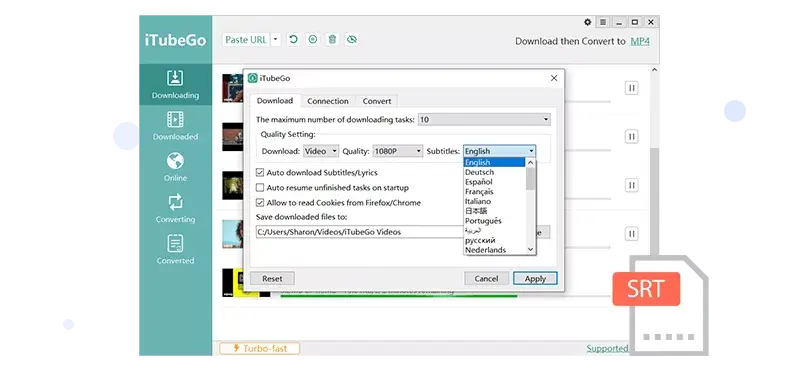Open the hamburger menu icon in title bar
The width and height of the screenshot is (800, 371).
point(603,22)
